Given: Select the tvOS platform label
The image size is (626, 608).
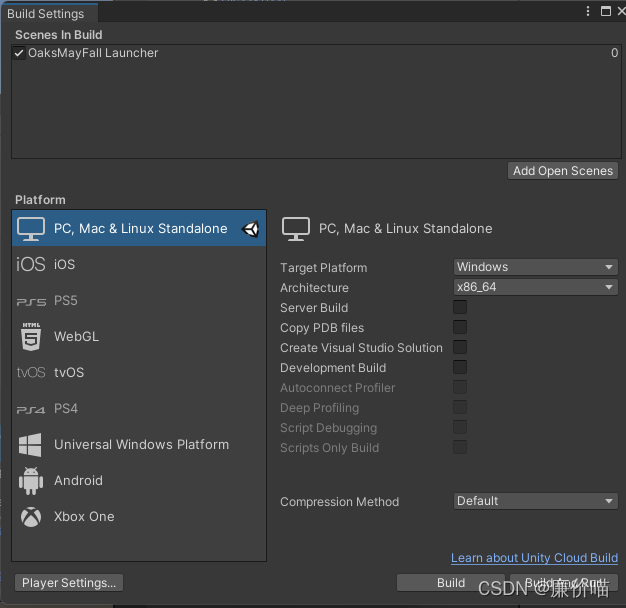Looking at the screenshot, I should [x=69, y=372].
